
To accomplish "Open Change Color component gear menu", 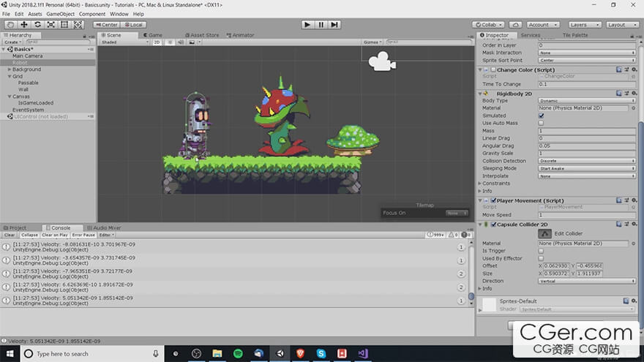I will (x=634, y=69).
